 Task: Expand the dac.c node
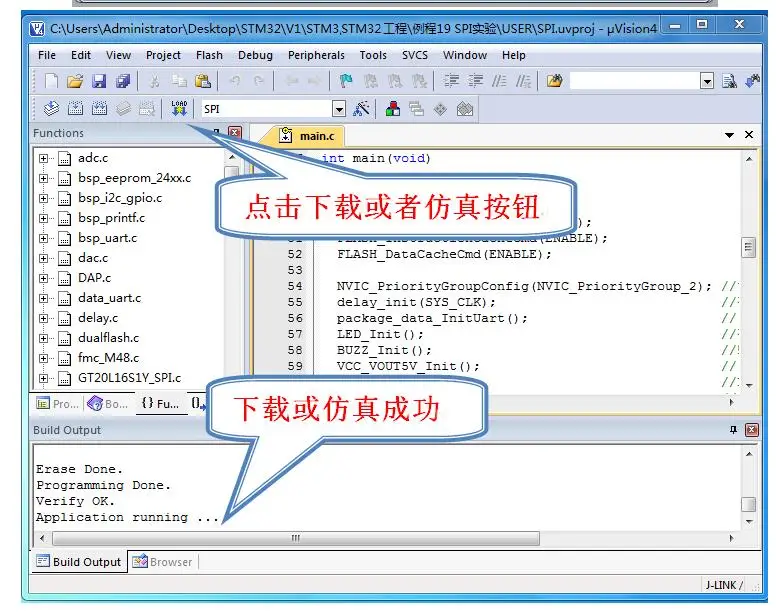click(44, 258)
